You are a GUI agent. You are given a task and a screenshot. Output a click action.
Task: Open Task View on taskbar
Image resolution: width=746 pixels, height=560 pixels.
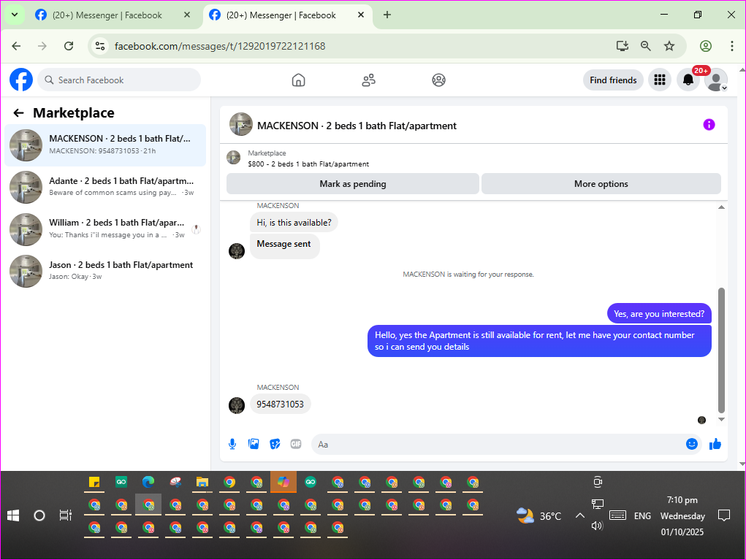coord(65,515)
